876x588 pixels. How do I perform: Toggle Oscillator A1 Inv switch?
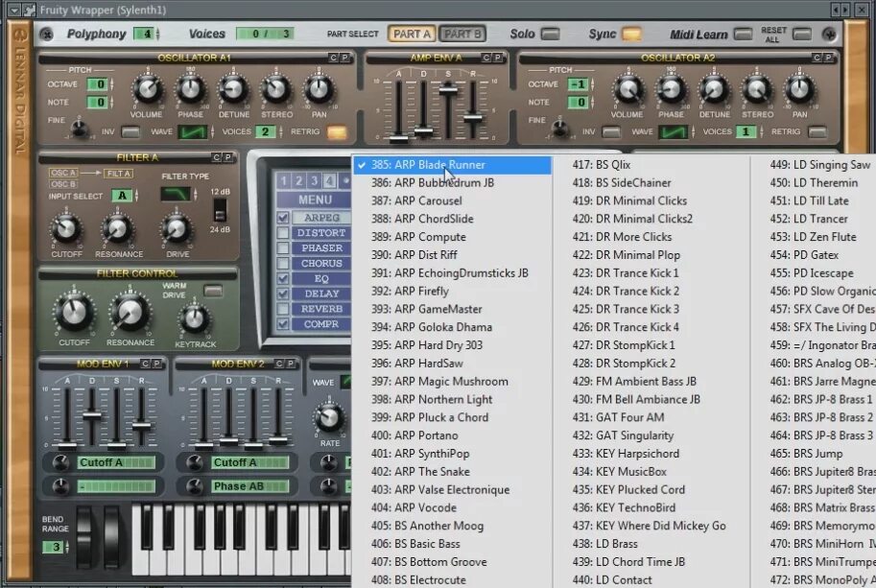[130, 132]
